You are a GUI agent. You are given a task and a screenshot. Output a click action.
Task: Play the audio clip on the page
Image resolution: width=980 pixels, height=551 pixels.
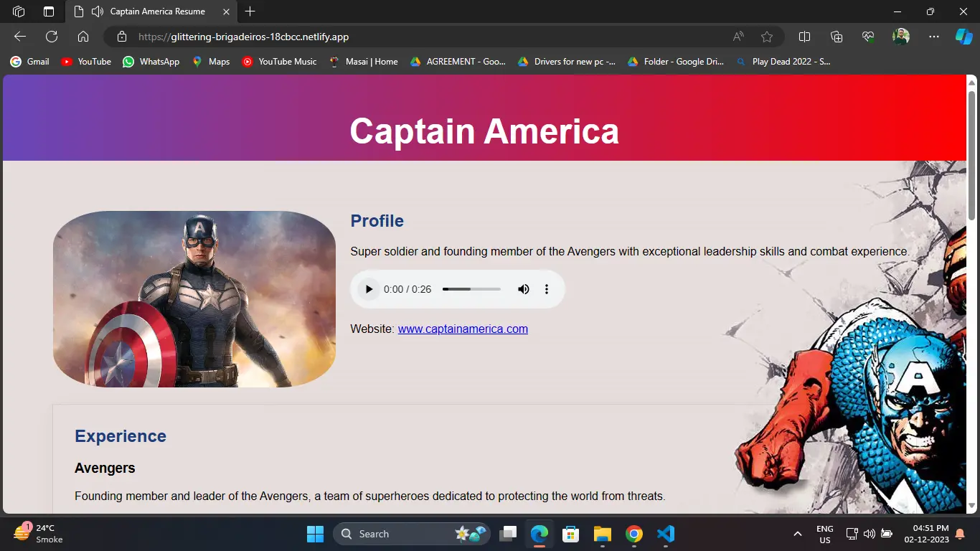coord(369,289)
